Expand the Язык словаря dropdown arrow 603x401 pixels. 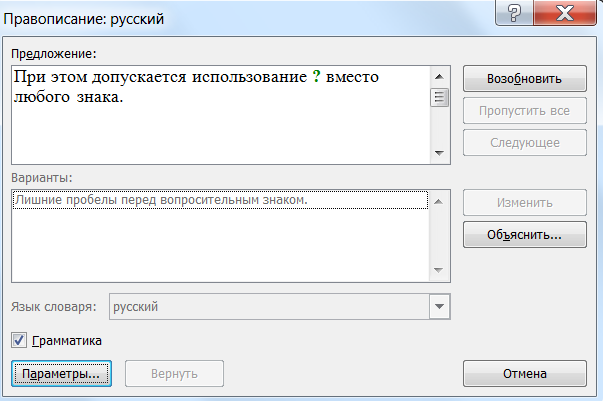tap(439, 306)
